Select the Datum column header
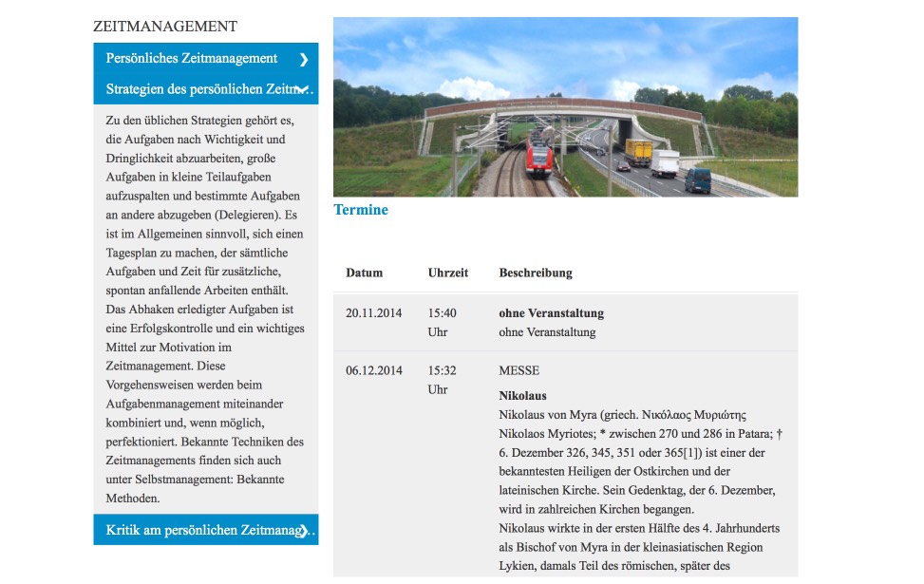Screen dimensions: 924x584 pyautogui.click(x=364, y=273)
